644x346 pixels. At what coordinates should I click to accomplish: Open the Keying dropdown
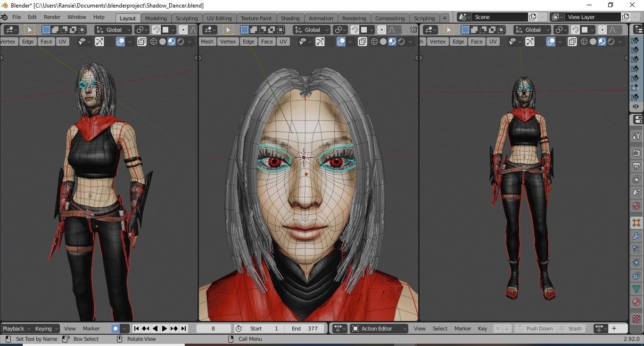tap(46, 329)
